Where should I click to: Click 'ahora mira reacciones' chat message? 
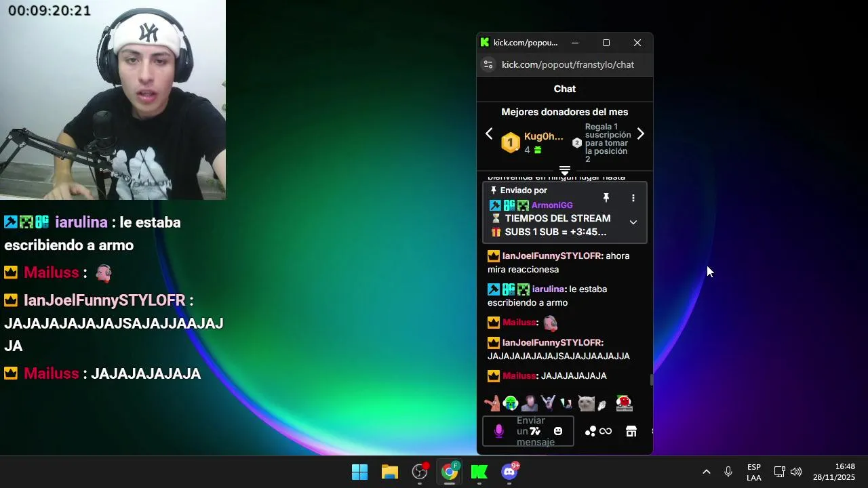[x=559, y=263]
